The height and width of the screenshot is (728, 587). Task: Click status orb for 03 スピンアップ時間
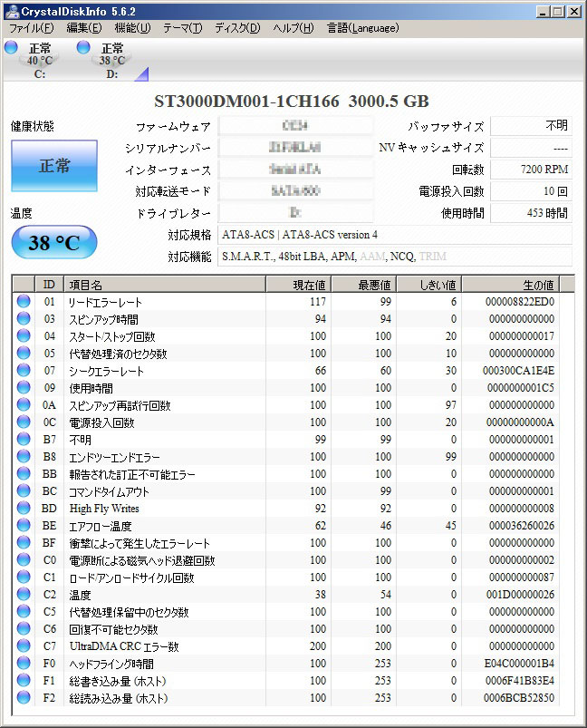tap(24, 318)
